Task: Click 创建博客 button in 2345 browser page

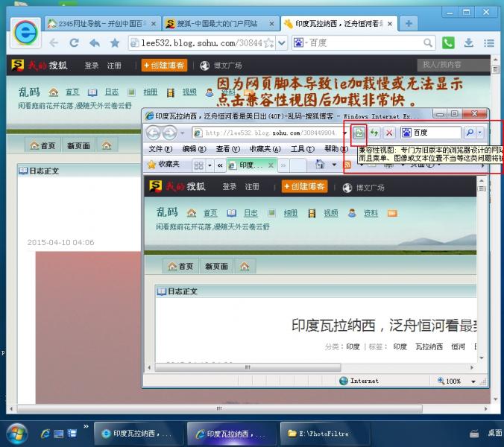Action: click(164, 66)
